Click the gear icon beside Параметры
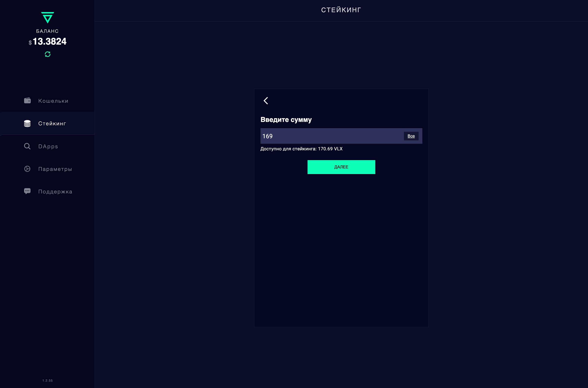Viewport: 588px width, 388px height. coord(27,169)
